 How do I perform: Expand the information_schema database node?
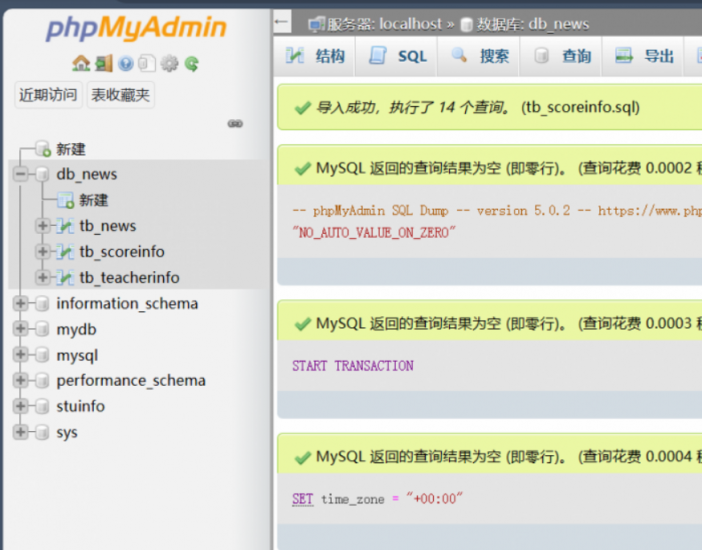click(x=20, y=303)
